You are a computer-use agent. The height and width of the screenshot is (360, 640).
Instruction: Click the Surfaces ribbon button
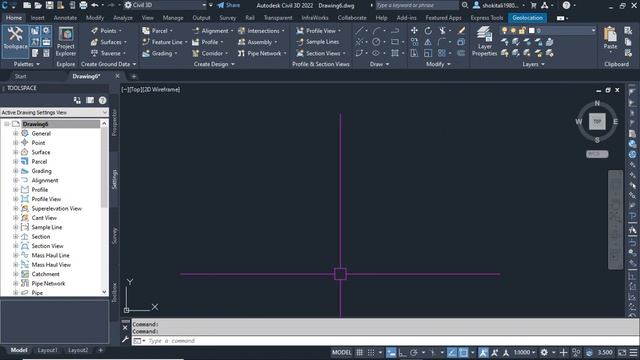tap(109, 42)
